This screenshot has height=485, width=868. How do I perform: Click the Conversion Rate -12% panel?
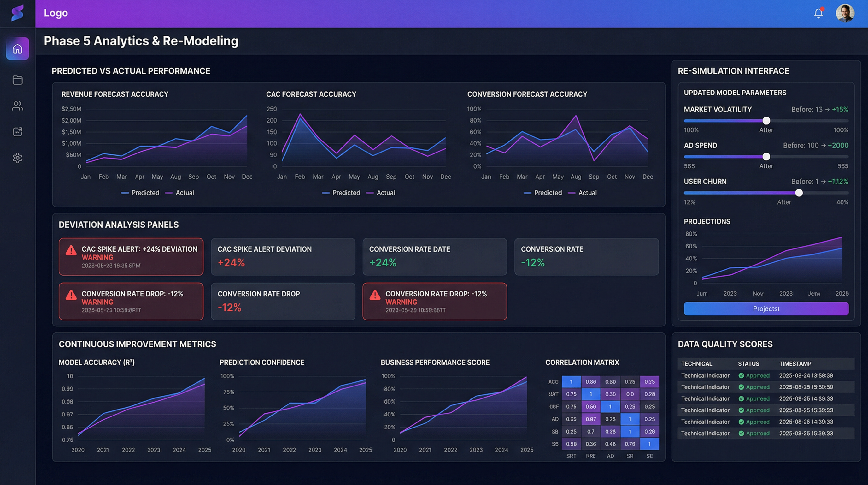pyautogui.click(x=586, y=257)
